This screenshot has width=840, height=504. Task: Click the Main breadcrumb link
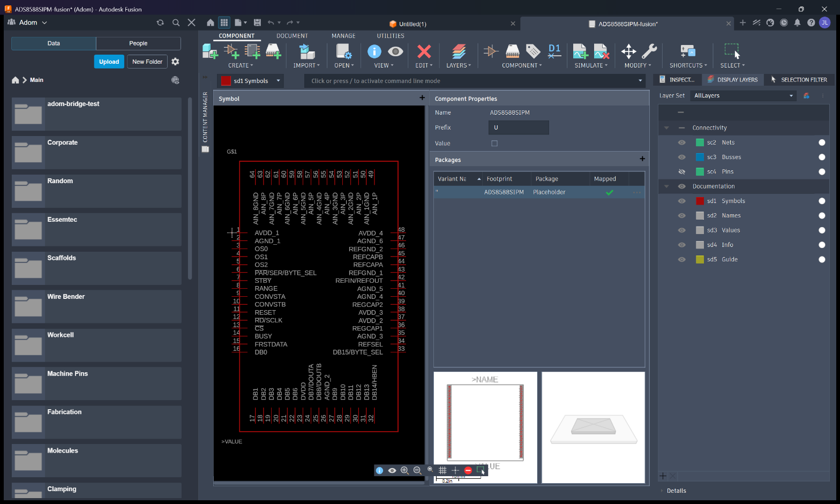coord(36,80)
